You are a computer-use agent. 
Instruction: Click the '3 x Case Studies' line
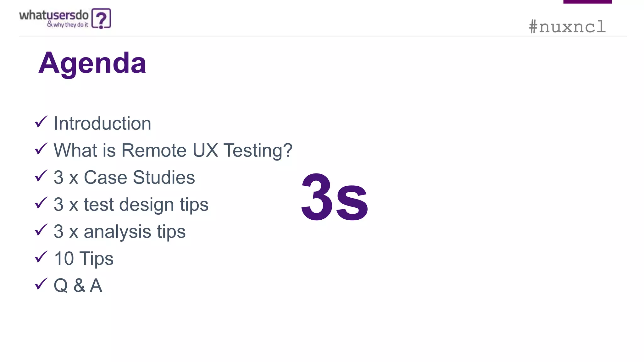point(124,177)
